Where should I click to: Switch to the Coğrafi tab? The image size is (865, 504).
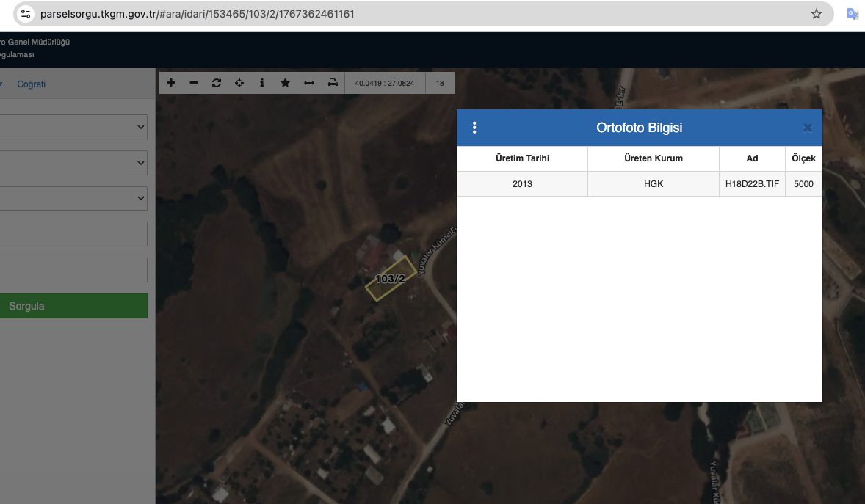[x=32, y=84]
